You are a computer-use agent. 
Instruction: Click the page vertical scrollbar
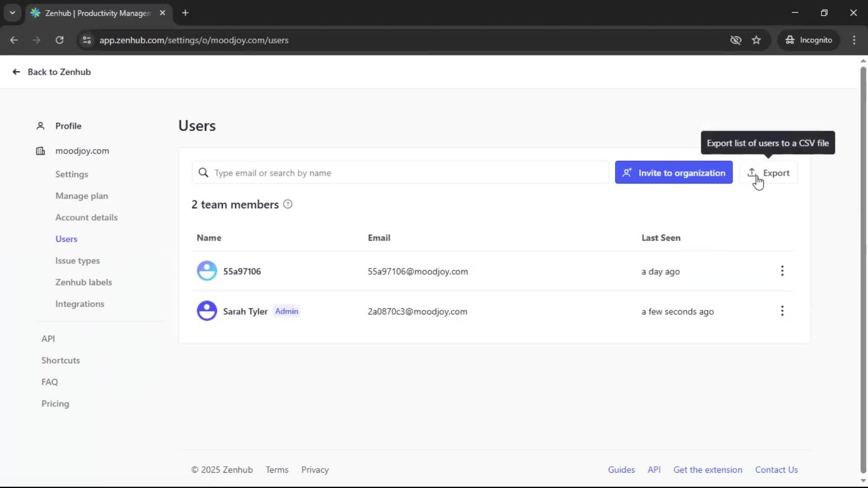click(x=863, y=271)
